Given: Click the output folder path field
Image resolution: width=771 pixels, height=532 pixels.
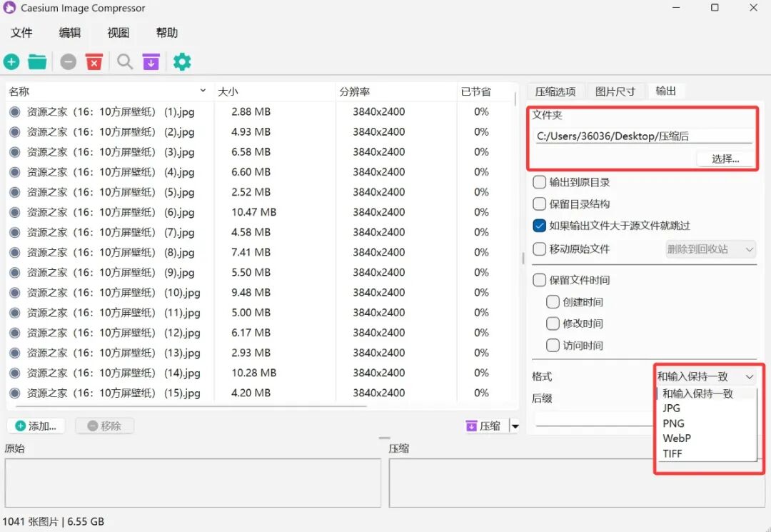Looking at the screenshot, I should [642, 136].
